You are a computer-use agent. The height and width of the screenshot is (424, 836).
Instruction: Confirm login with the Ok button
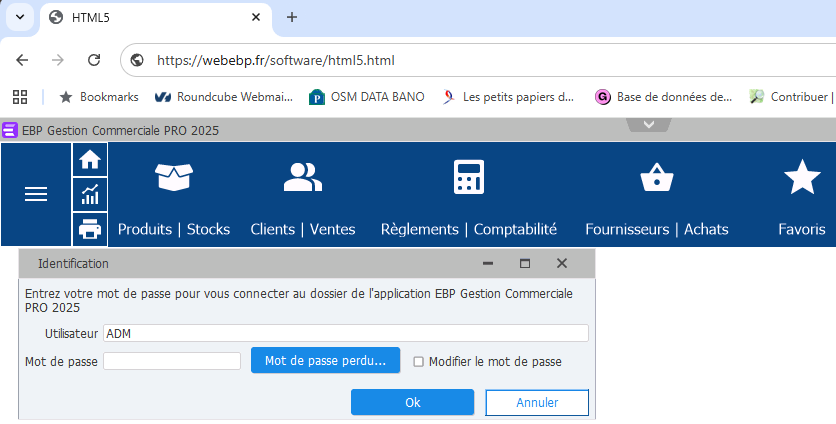[x=412, y=402]
